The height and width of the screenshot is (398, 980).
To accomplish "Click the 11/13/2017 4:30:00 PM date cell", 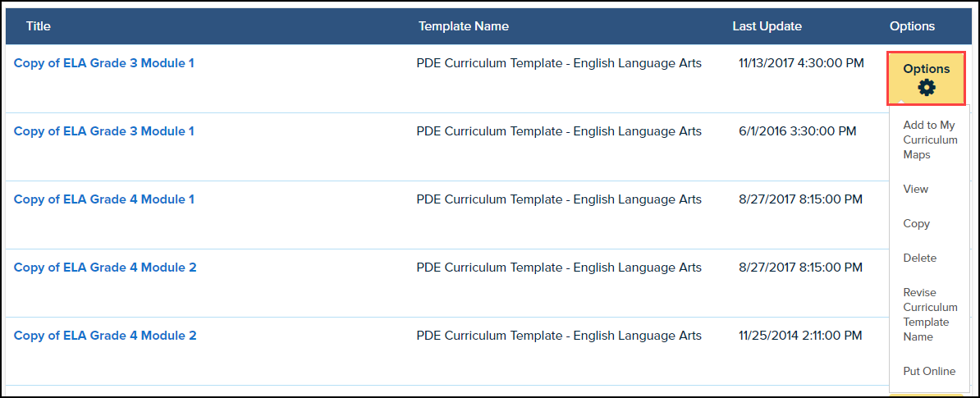I will (801, 63).
